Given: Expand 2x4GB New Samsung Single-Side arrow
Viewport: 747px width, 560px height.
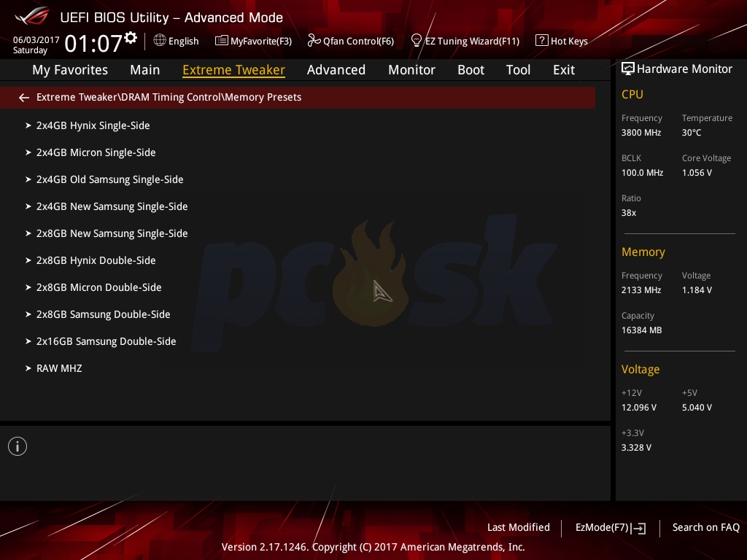Looking at the screenshot, I should tap(28, 206).
